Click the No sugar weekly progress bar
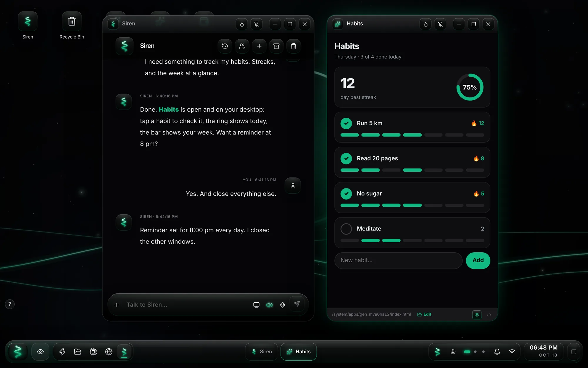The image size is (588, 368). 412,205
